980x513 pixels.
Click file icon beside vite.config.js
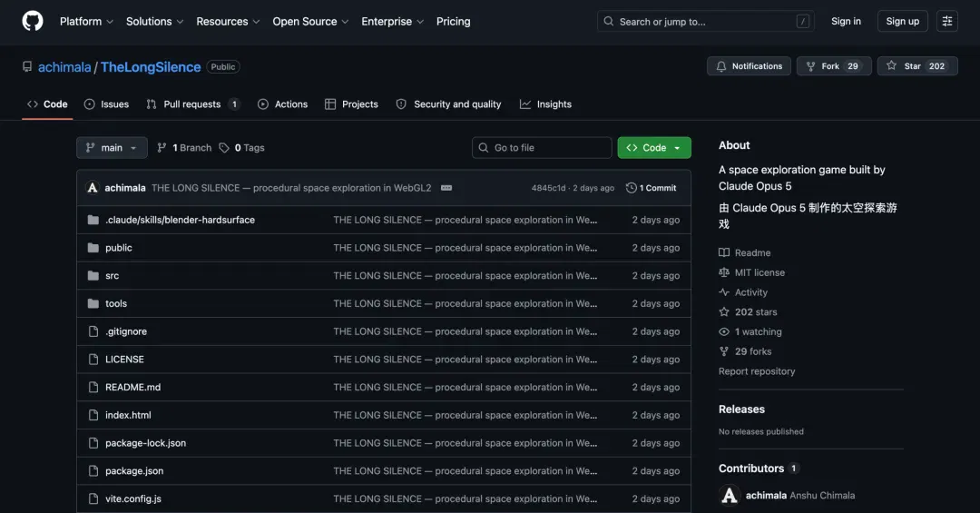[93, 498]
